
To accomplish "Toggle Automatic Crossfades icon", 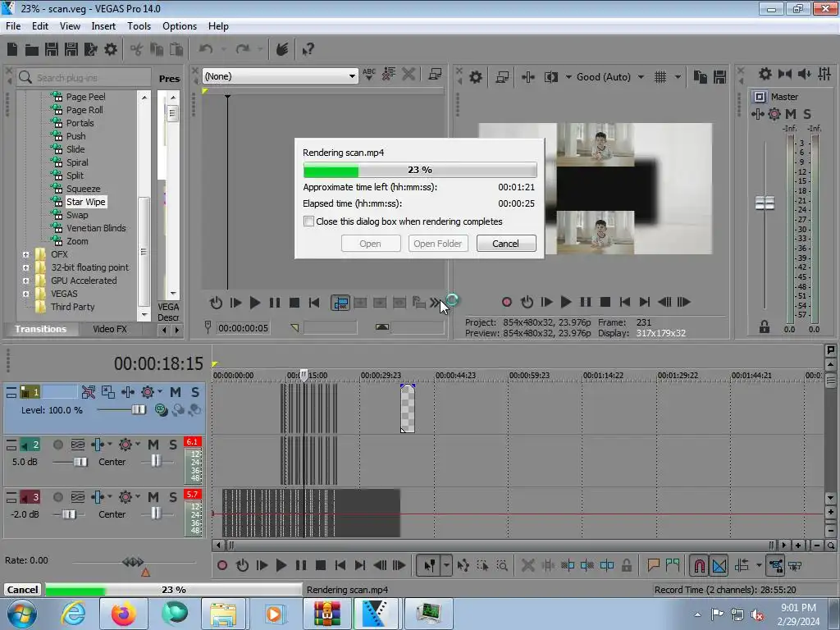I will pos(719,565).
